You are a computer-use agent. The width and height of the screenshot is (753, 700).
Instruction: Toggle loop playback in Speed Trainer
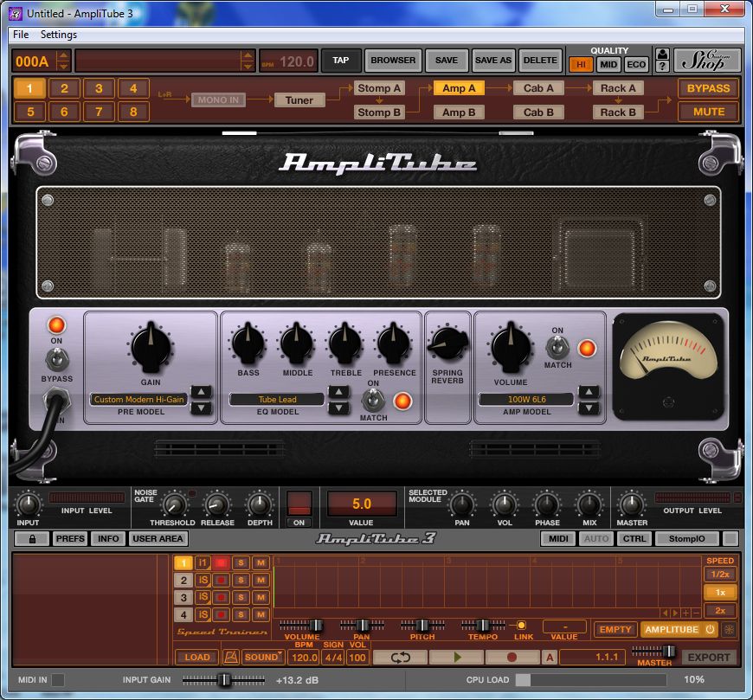[400, 657]
